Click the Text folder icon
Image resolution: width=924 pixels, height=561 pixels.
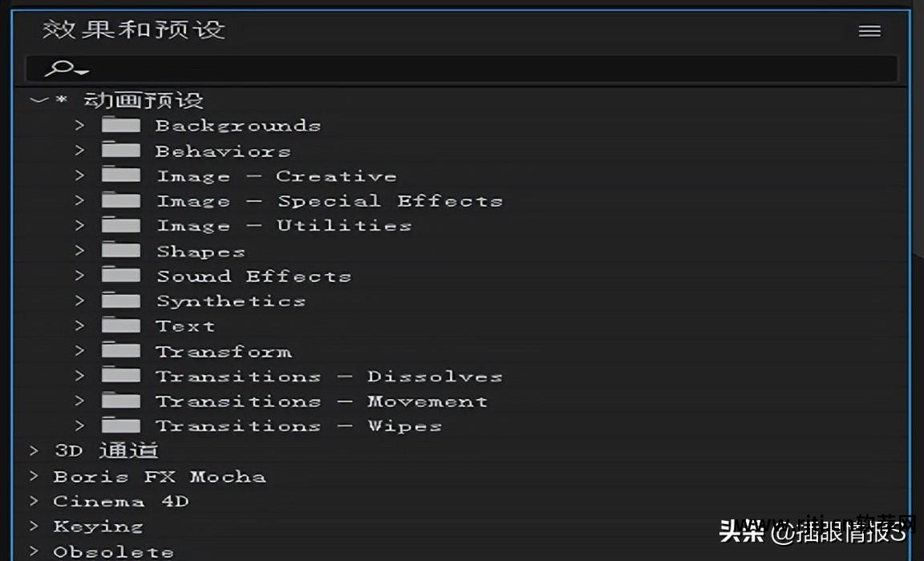[121, 325]
